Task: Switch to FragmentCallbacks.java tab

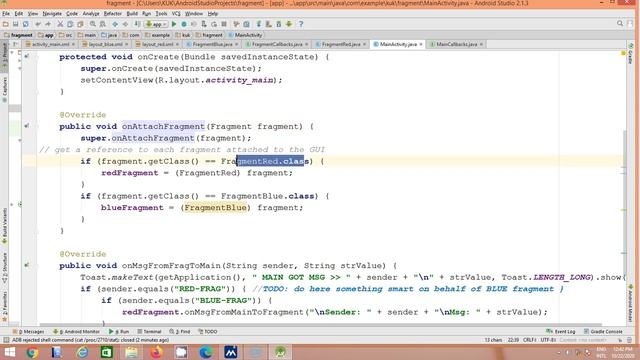Action: point(277,44)
